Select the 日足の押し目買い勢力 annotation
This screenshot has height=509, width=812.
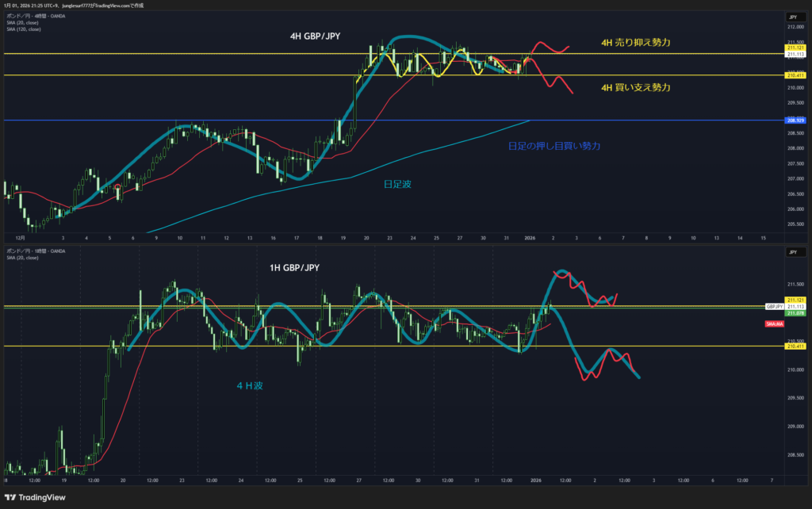tap(553, 146)
